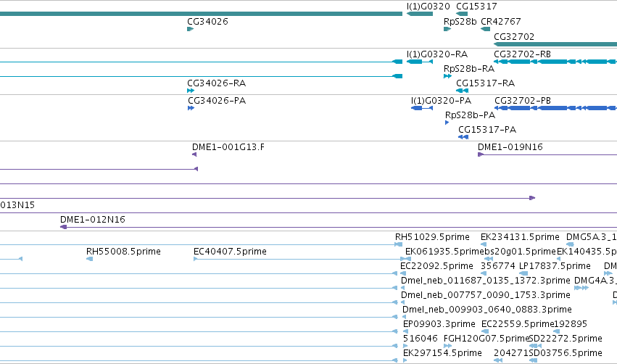The image size is (617, 364).
Task: Select EST SD22272.5prime label
Action: tap(566, 339)
